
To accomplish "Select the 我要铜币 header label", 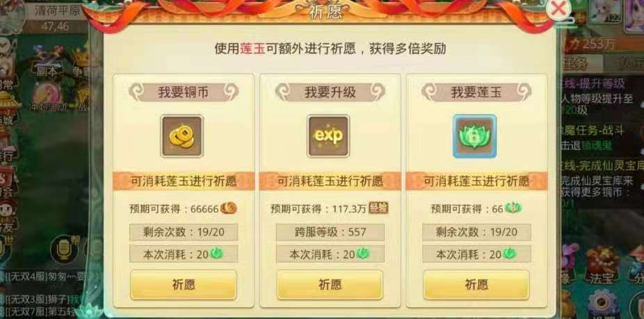I will pos(184,92).
